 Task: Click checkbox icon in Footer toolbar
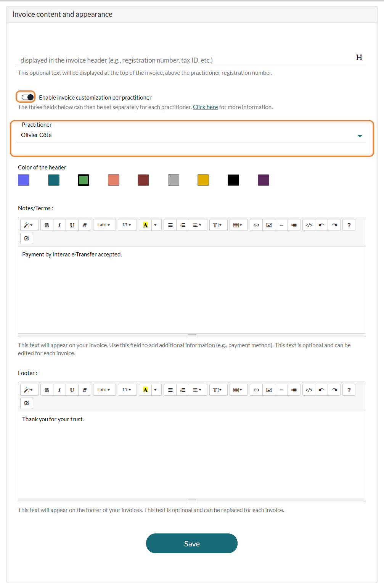27,403
